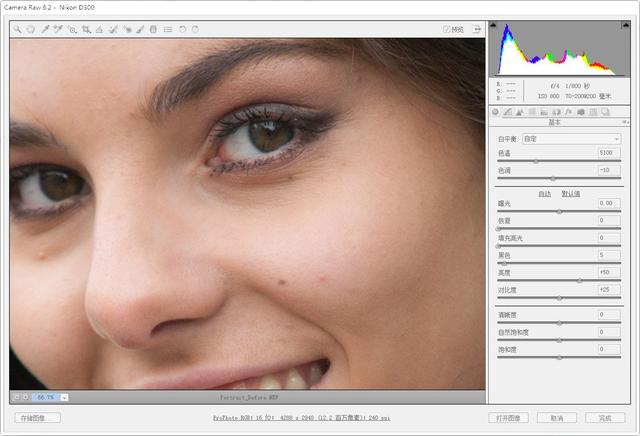
Task: Click the 完成 done button
Action: click(x=605, y=418)
